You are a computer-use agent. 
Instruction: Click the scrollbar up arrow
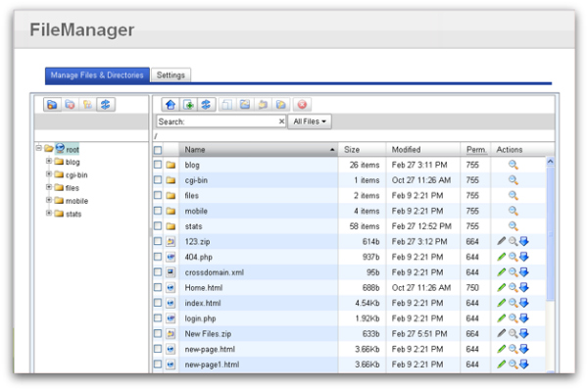pyautogui.click(x=550, y=162)
